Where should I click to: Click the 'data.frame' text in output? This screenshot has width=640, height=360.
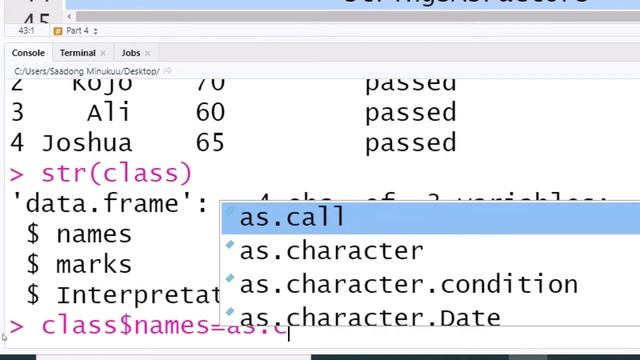click(110, 203)
